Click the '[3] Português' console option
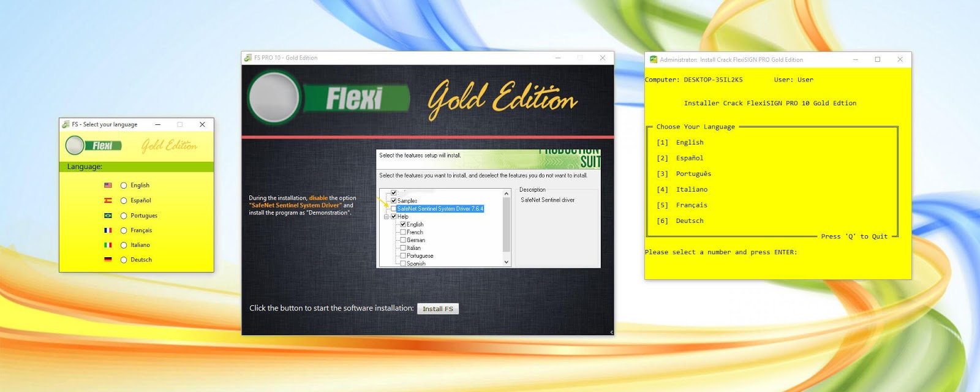The width and height of the screenshot is (980, 392). click(684, 174)
